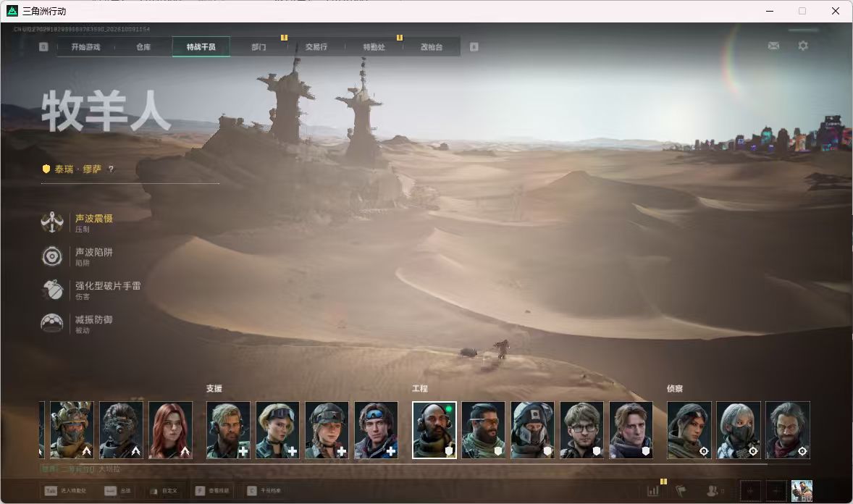Click the empty squad slot beside player avatar
The height and width of the screenshot is (504, 853).
tap(776, 491)
